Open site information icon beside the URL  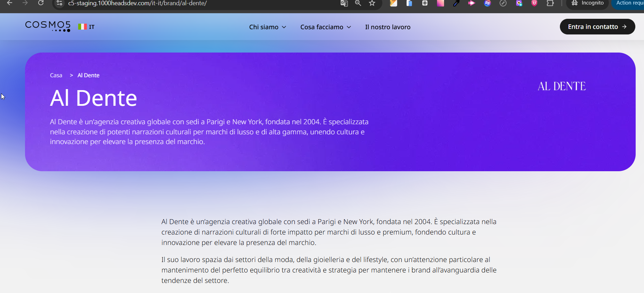click(59, 3)
